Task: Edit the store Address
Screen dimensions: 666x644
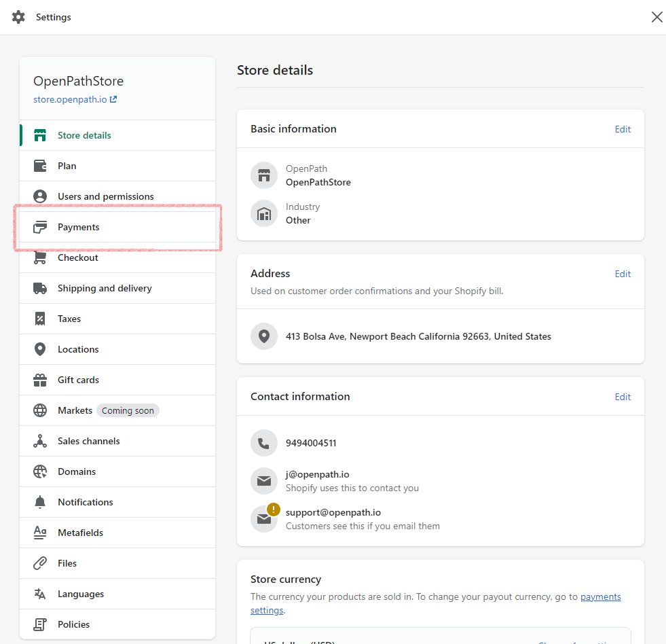Action: click(623, 274)
